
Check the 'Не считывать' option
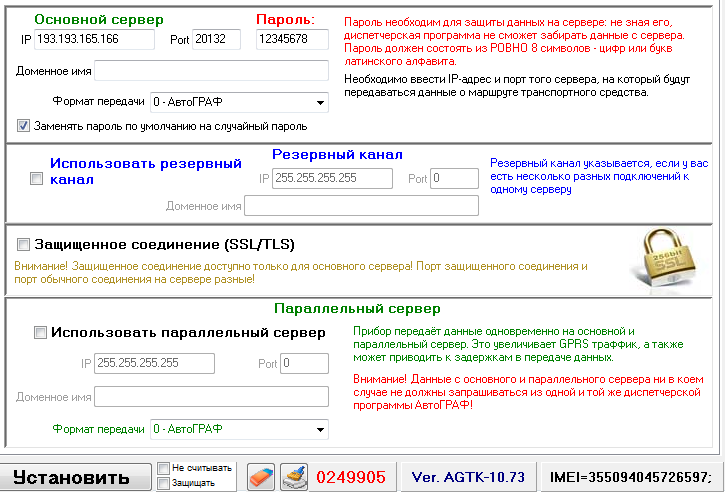[163, 468]
